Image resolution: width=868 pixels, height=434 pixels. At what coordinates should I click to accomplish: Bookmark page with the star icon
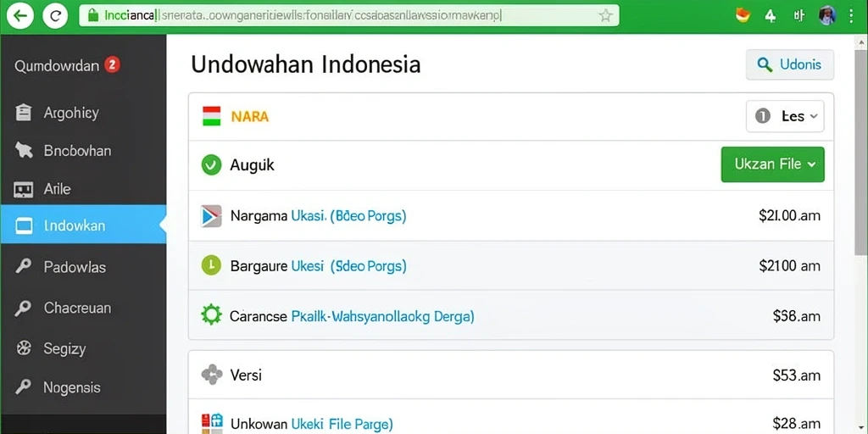point(605,15)
